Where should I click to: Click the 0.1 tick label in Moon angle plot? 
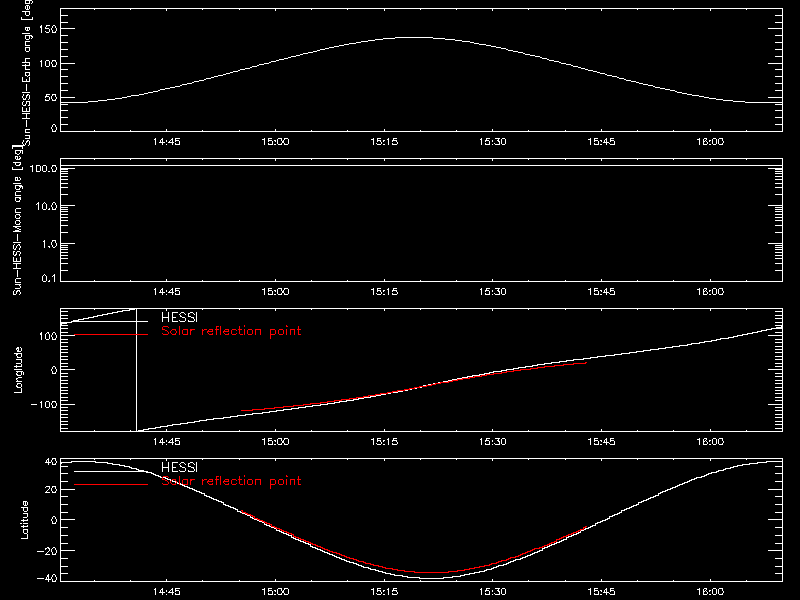click(49, 278)
